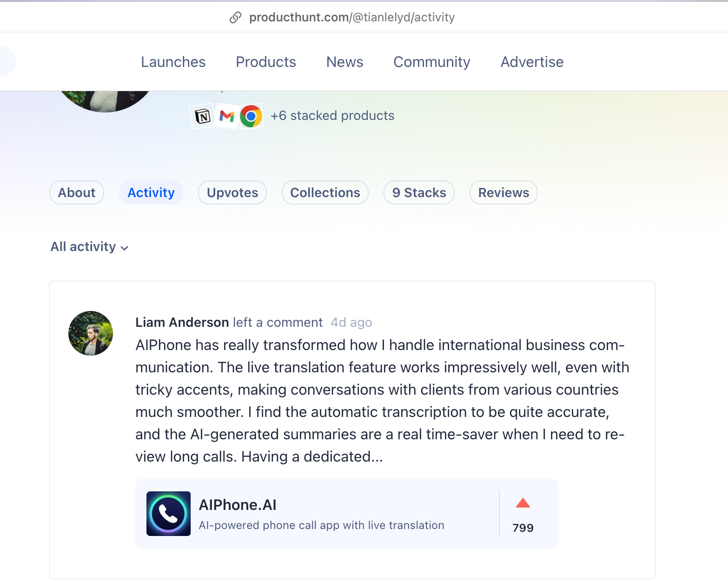Upvote AIPhone.AI with the red arrow
The width and height of the screenshot is (728, 582).
tap(523, 503)
